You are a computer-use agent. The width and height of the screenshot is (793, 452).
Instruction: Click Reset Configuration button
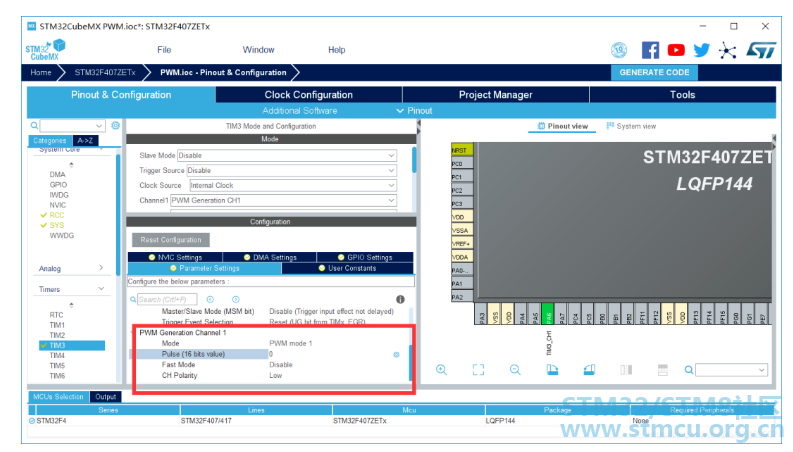click(171, 240)
